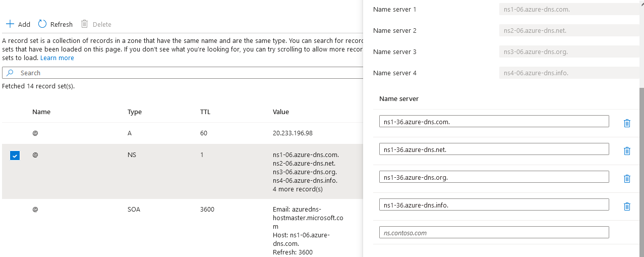The image size is (644, 257).
Task: Click the 'Name server' column label in panel
Action: click(x=399, y=98)
